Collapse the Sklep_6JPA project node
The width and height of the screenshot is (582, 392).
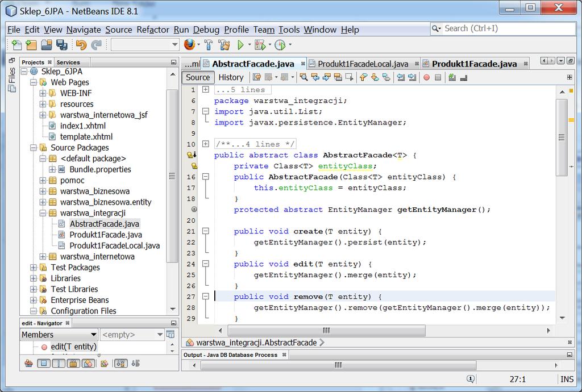point(24,71)
